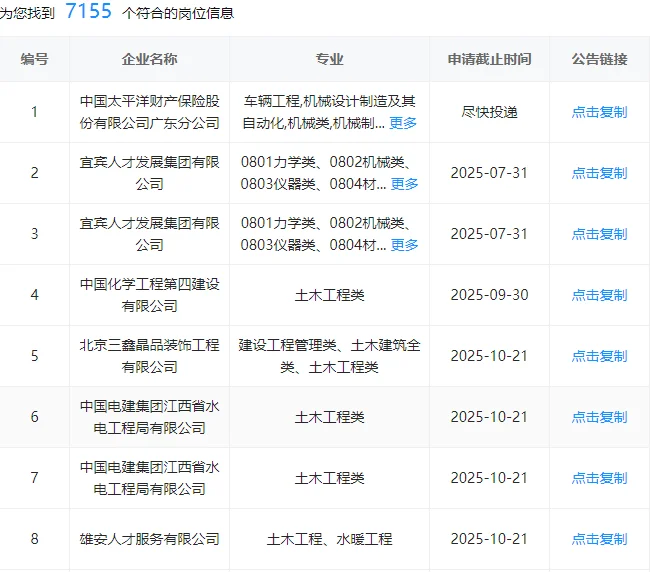Click row number 1

pyautogui.click(x=34, y=112)
